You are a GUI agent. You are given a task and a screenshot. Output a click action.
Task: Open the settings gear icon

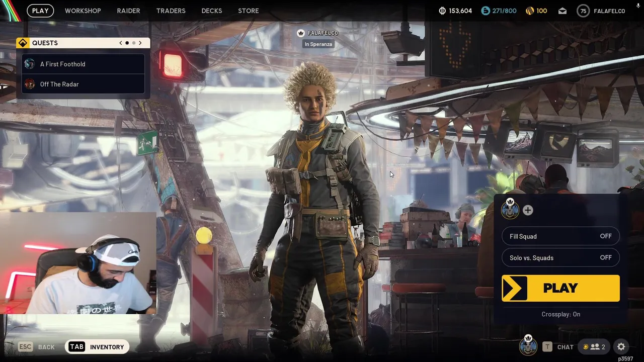coord(621,347)
